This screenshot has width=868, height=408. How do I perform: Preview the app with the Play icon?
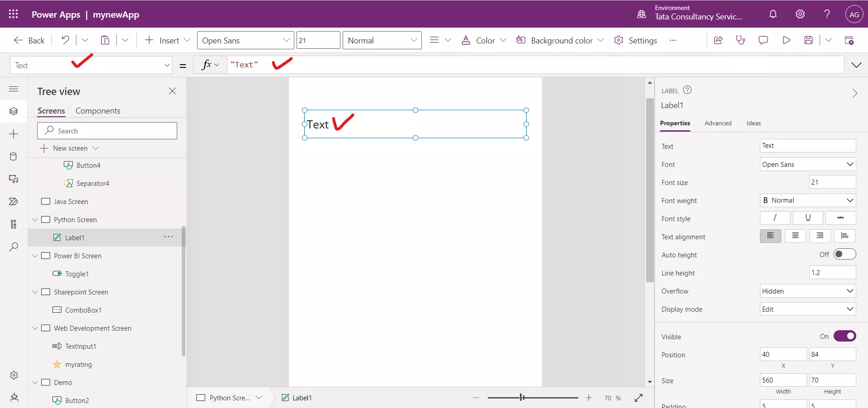coord(786,40)
